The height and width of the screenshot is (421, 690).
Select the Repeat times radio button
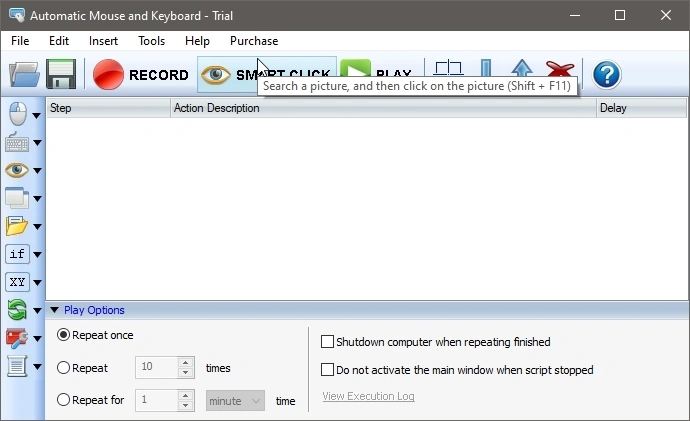coord(63,367)
